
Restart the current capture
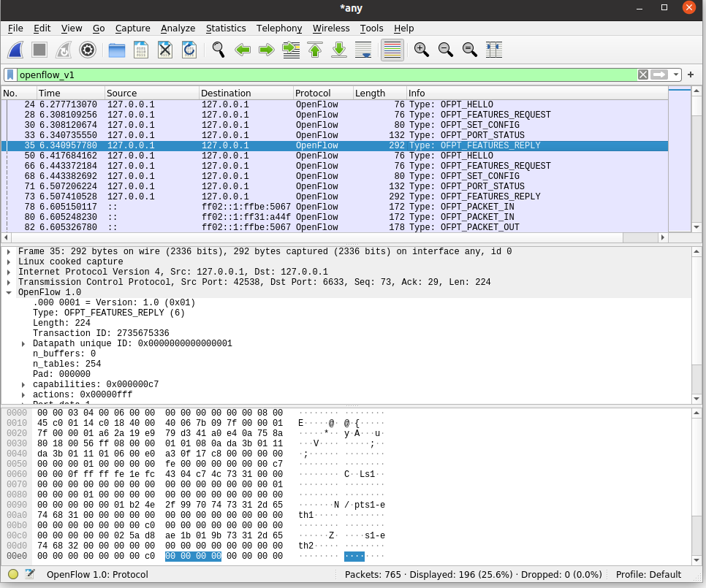click(64, 50)
